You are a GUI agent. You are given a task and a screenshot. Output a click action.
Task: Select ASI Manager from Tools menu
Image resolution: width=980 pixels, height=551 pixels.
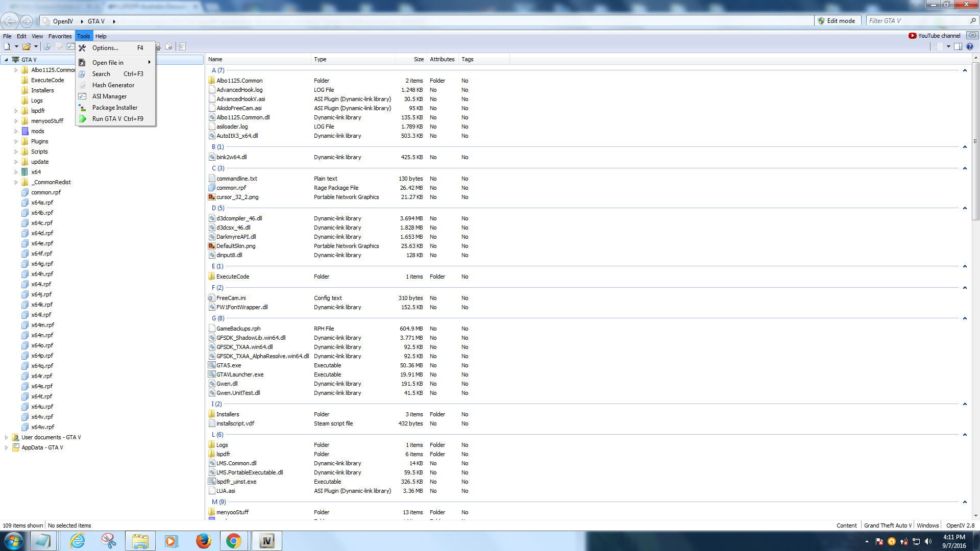[109, 96]
